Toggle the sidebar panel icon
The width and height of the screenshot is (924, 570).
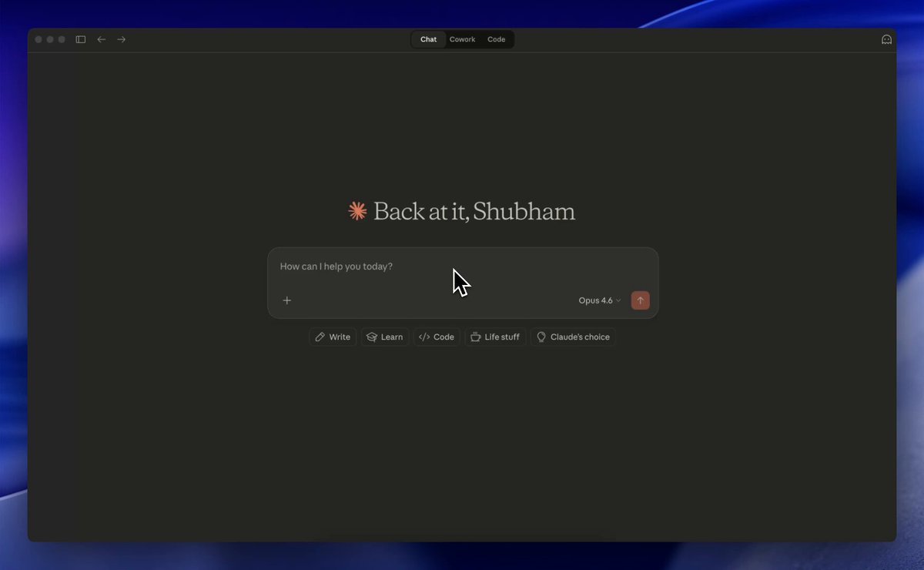point(81,39)
